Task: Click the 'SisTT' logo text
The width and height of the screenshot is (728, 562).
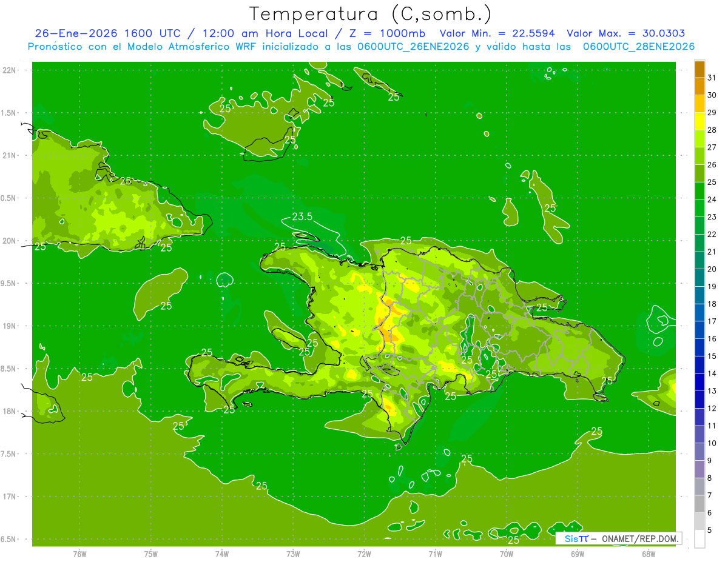Action: tap(576, 538)
